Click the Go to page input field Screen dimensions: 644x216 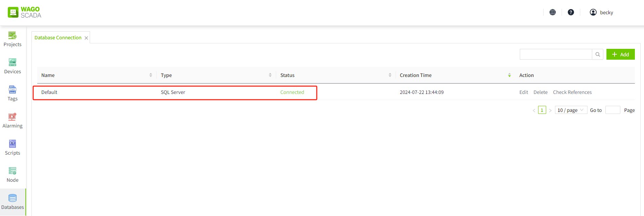613,110
